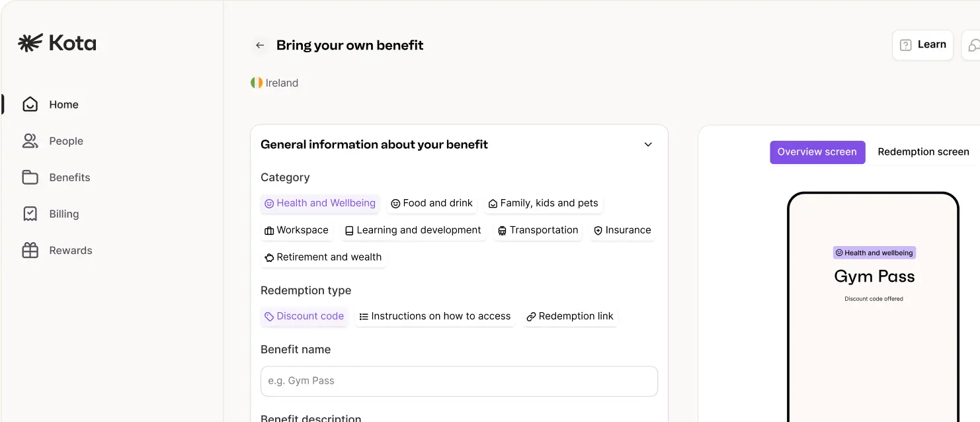Select the Transportation category chip
Viewport: 980px width, 422px height.
tap(538, 230)
